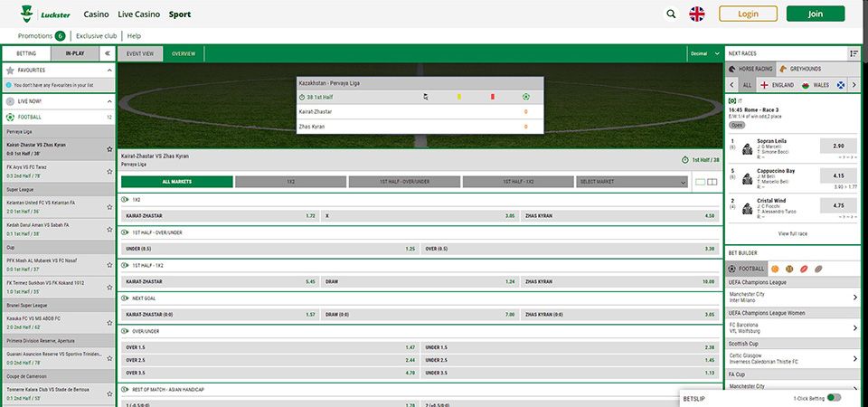
Task: Open the Select Market dropdown
Action: pos(631,182)
